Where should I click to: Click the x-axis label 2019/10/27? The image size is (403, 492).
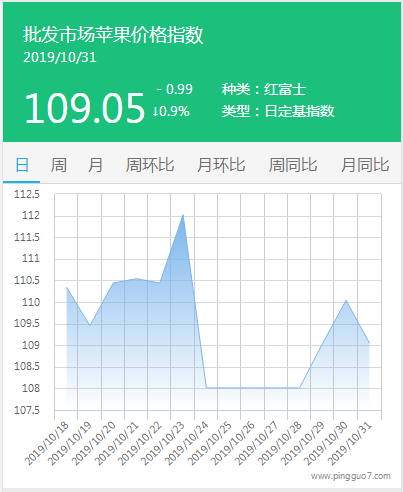click(x=256, y=443)
